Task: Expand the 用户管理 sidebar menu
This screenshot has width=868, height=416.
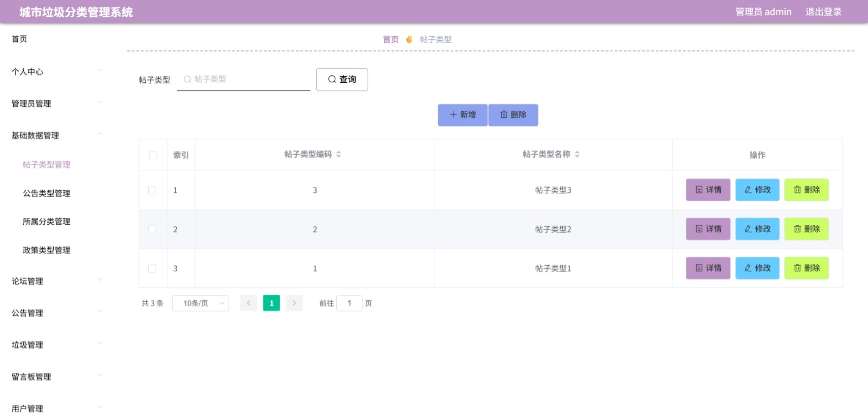Action: 57,409
